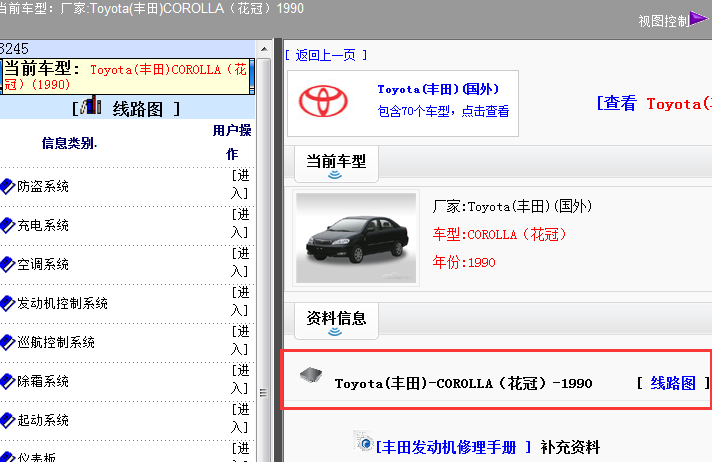
Task: Click the left panel scrollbar grip
Action: pyautogui.click(x=263, y=393)
